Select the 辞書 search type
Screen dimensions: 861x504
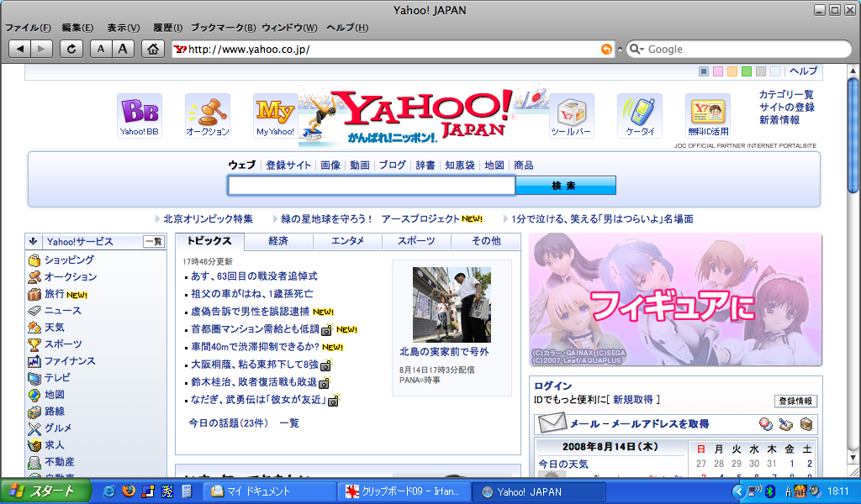tap(425, 165)
